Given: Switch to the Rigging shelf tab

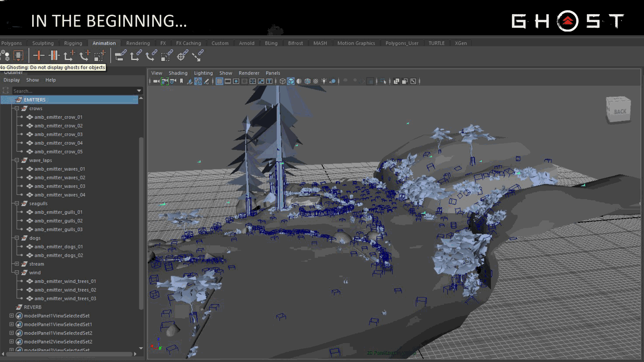Looking at the screenshot, I should click(73, 43).
